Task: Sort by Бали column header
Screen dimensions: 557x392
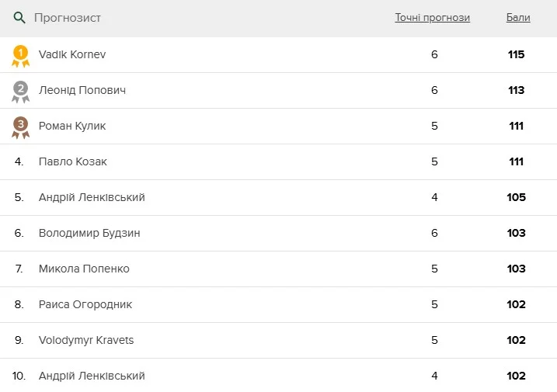Action: [x=517, y=18]
